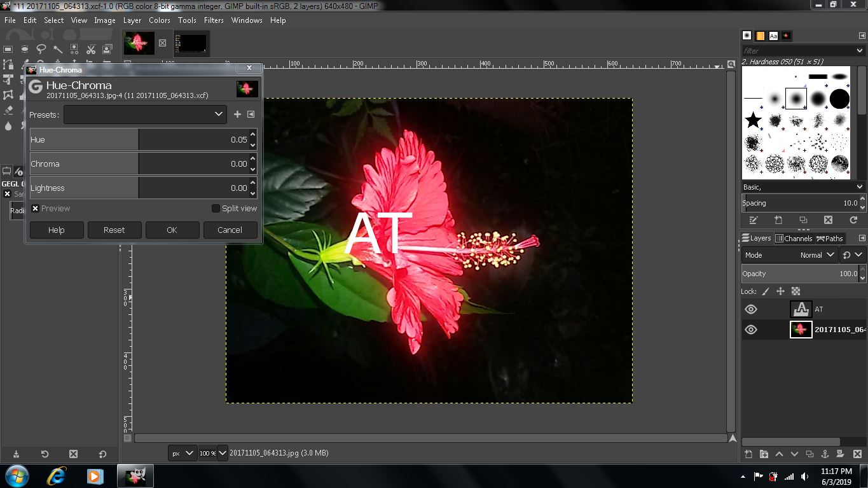Open brush editing in the Brushes panel
The height and width of the screenshot is (488, 868).
click(754, 220)
